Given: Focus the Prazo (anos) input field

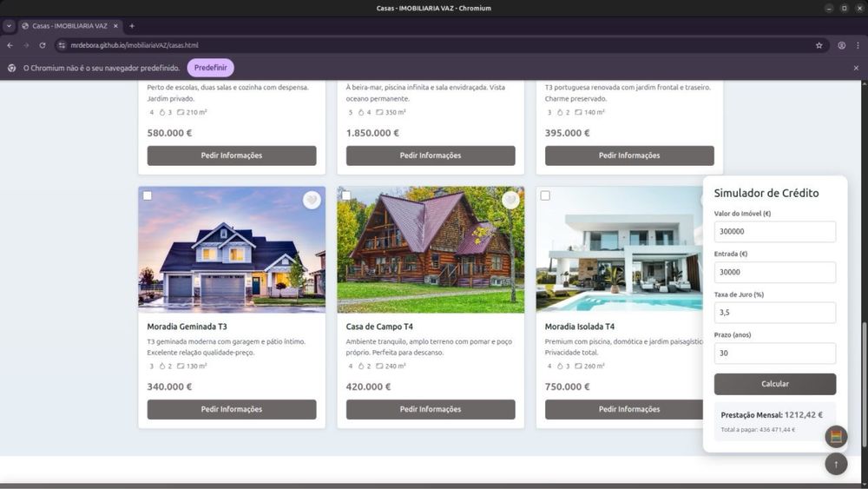Looking at the screenshot, I should (x=775, y=353).
